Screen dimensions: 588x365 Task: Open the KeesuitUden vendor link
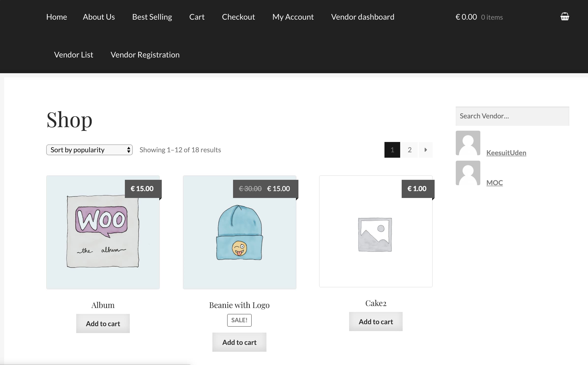[506, 153]
